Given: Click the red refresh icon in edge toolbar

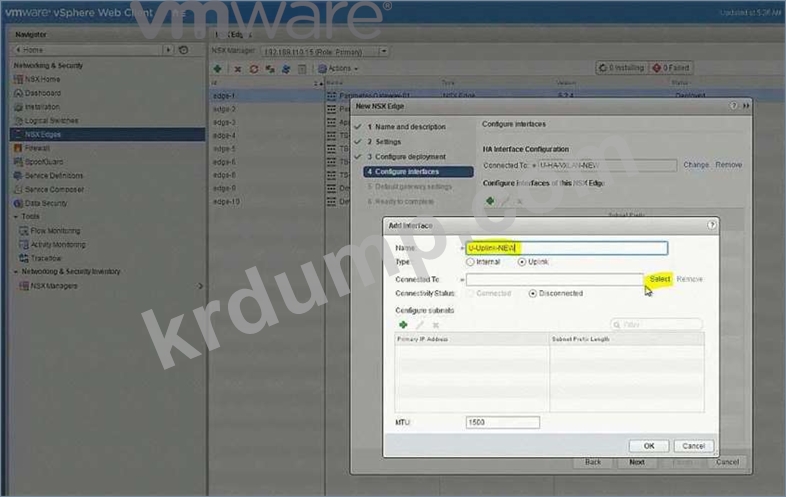Looking at the screenshot, I should coord(254,69).
